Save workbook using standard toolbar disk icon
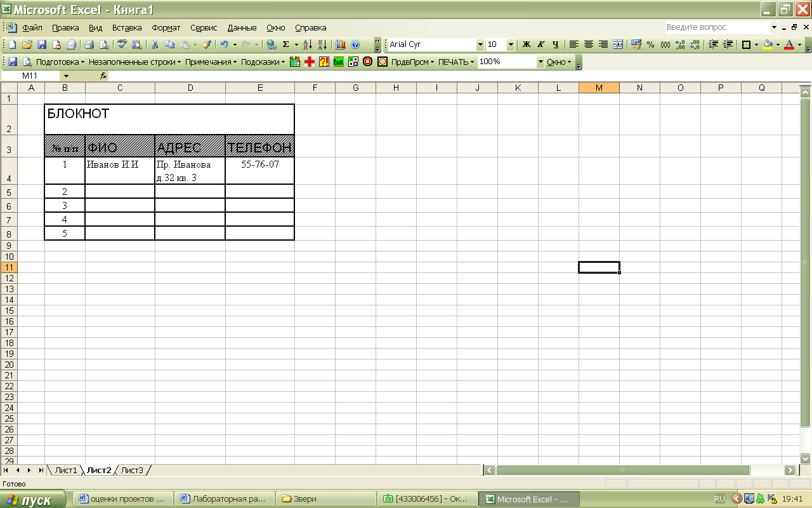 pyautogui.click(x=42, y=44)
